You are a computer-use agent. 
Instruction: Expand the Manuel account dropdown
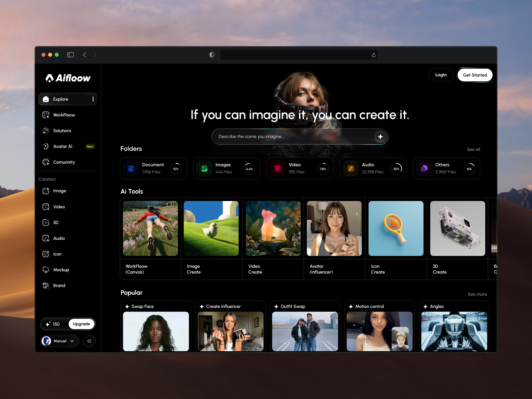tap(60, 341)
